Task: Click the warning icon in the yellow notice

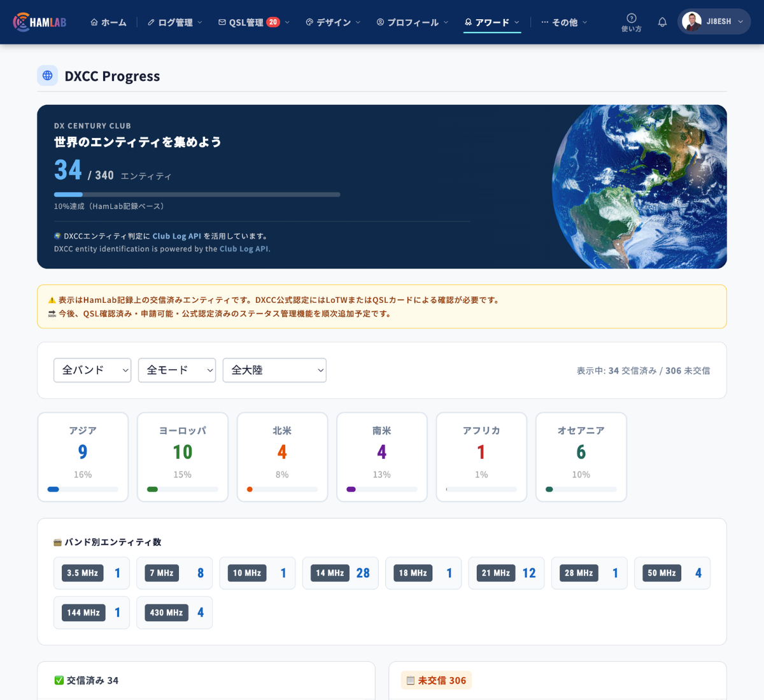Action: pos(52,300)
